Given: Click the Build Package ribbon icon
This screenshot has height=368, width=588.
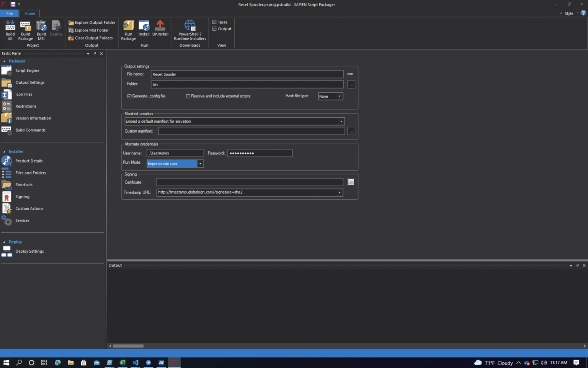Looking at the screenshot, I should [25, 30].
